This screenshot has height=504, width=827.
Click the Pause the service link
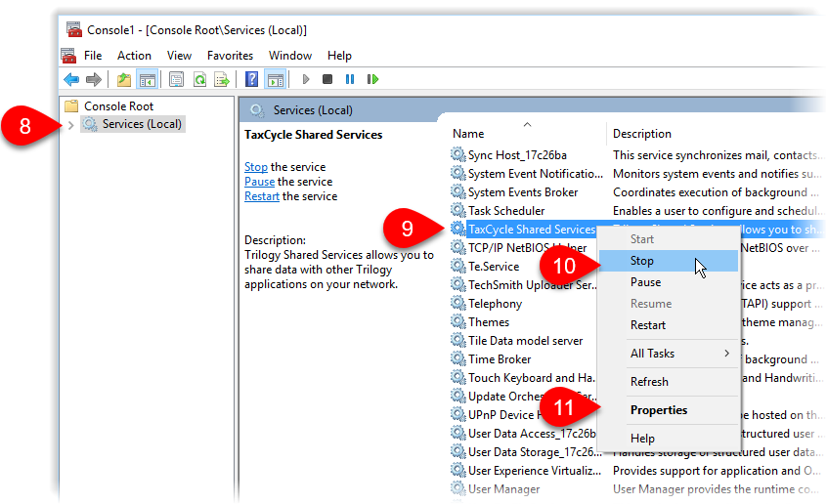tap(259, 182)
